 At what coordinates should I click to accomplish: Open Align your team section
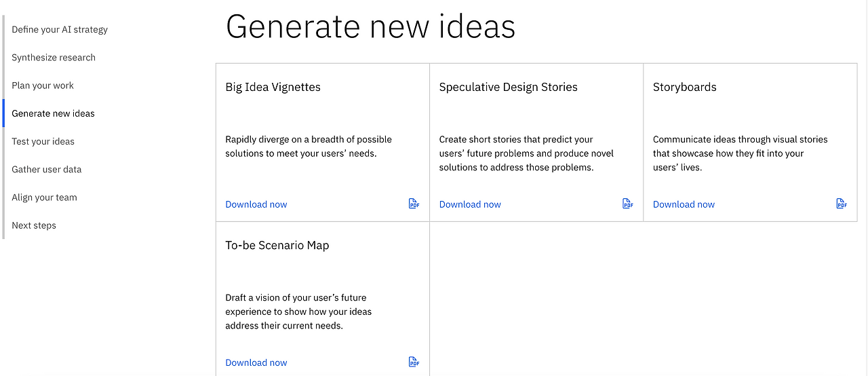(44, 198)
